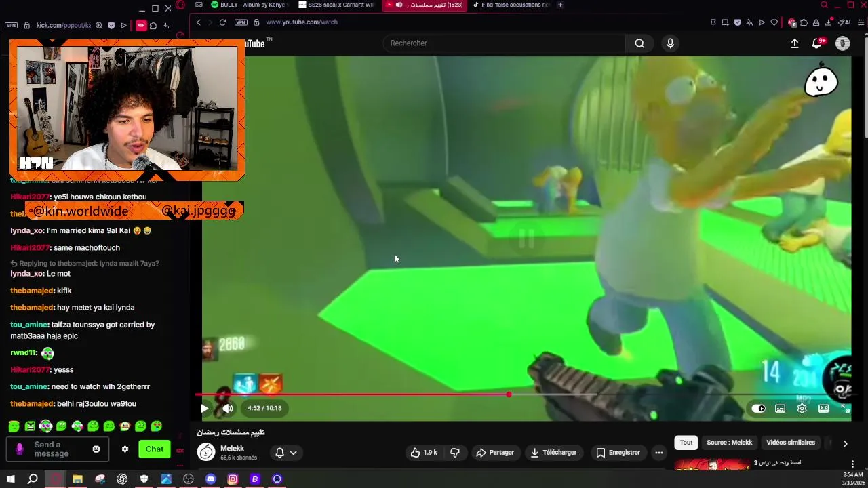This screenshot has height=488, width=868.
Task: Open YouTube player settings gear
Action: [x=802, y=409]
